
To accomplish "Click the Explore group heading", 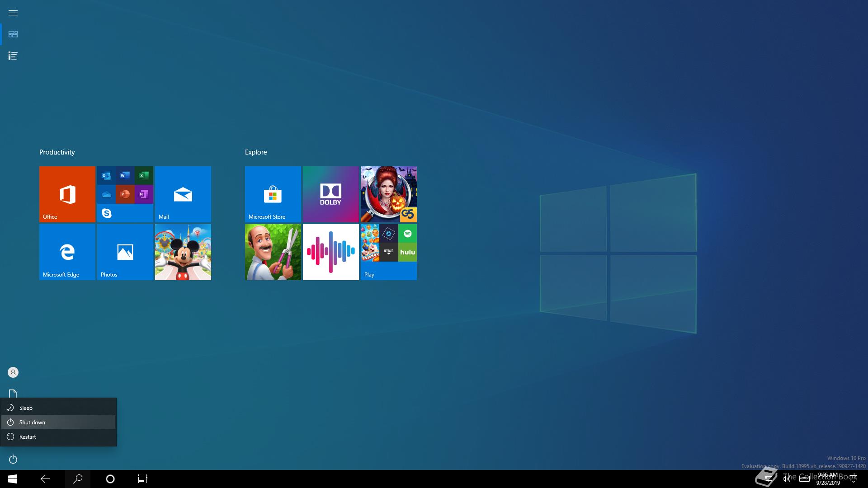I will (x=256, y=152).
